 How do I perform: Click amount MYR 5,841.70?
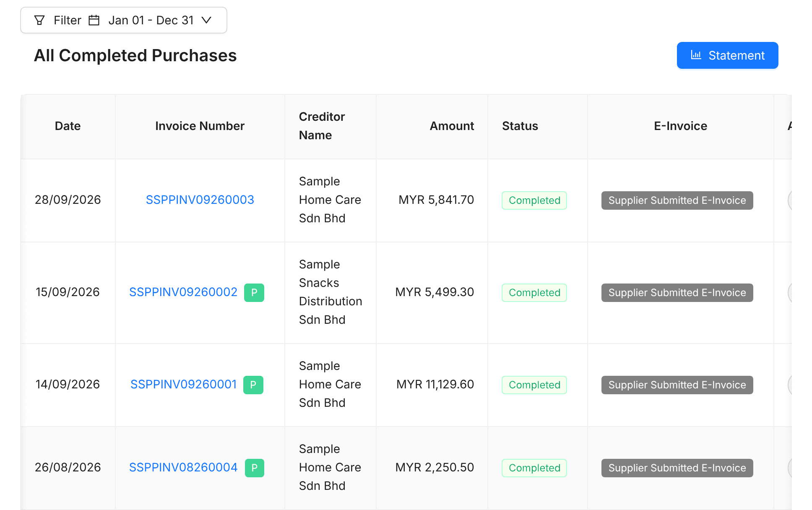pyautogui.click(x=436, y=200)
